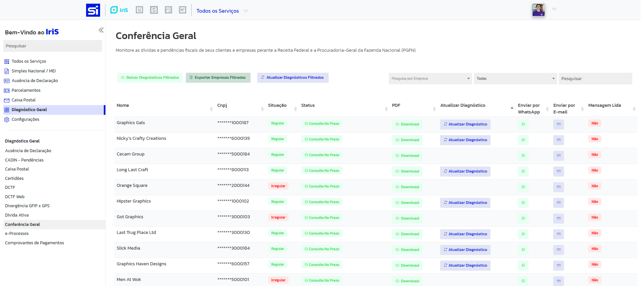
Task: Open Parcelamentos in sidebar menu
Action: coord(26,90)
